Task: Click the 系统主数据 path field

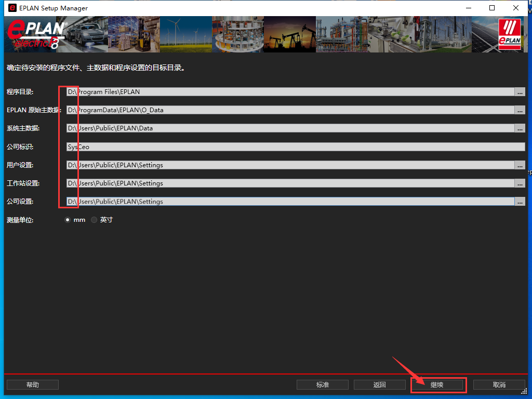Action: [291, 128]
